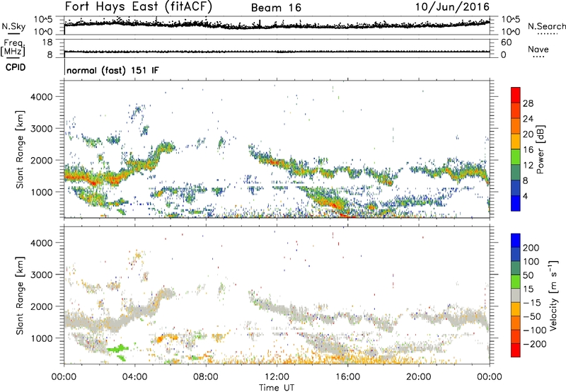Click the 'N.Sky' axis label
The height and width of the screenshot is (392, 566).
(13, 26)
